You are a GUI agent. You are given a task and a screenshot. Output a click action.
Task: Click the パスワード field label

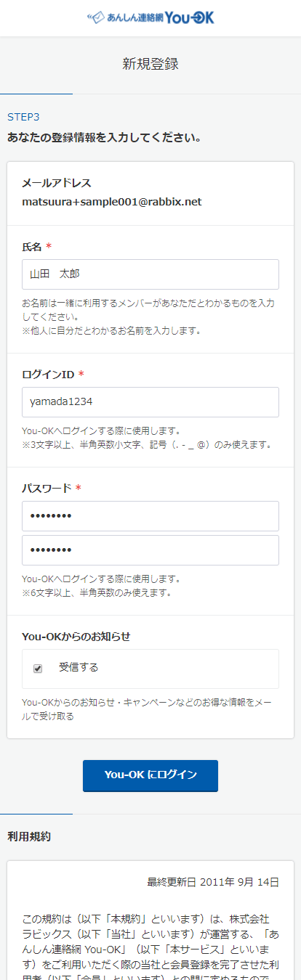47,488
